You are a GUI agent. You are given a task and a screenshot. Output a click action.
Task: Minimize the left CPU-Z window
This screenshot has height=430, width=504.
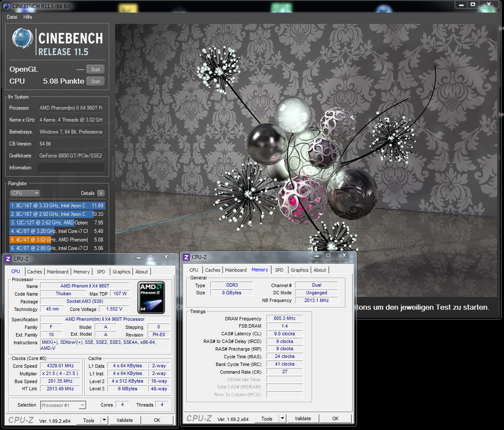point(139,257)
